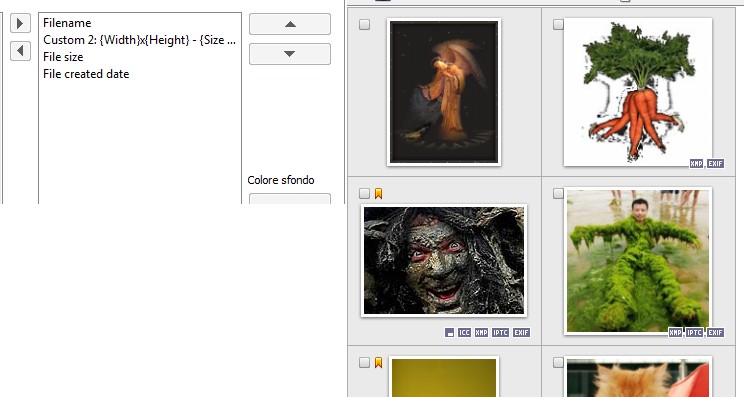This screenshot has height=397, width=744.
Task: Select Custom 2 Width x Height entry
Action: 140,40
